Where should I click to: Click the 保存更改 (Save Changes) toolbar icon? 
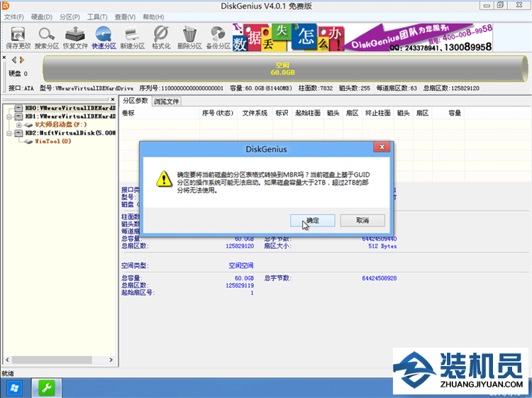tap(17, 37)
